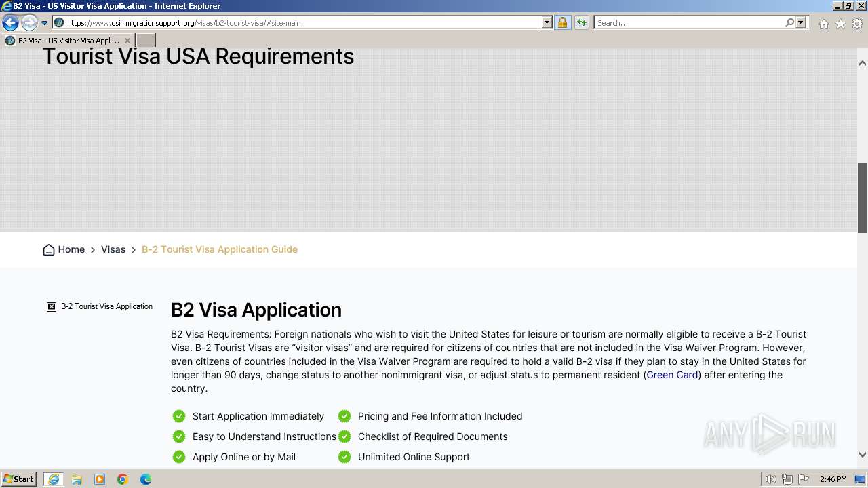Click the breadcrumb house icon
The width and height of the screenshot is (868, 488).
coord(49,249)
